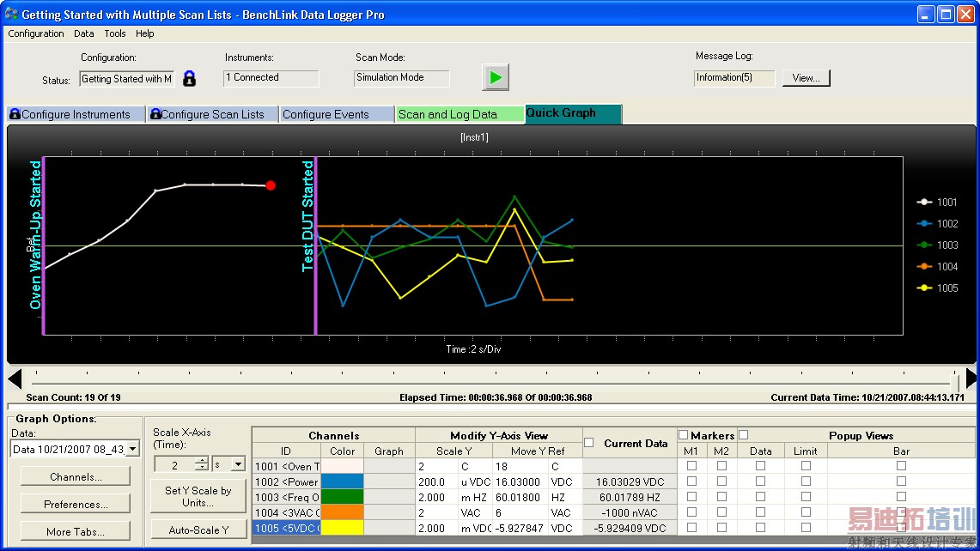Click the Auto-Scale Y button
980x551 pixels.
click(198, 530)
